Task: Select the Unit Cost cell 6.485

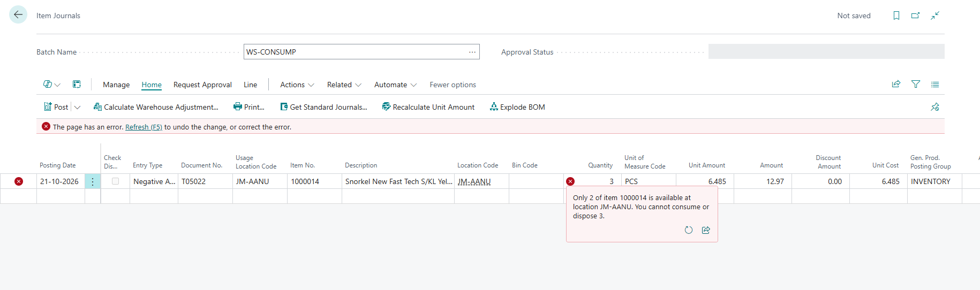Action: click(878, 181)
